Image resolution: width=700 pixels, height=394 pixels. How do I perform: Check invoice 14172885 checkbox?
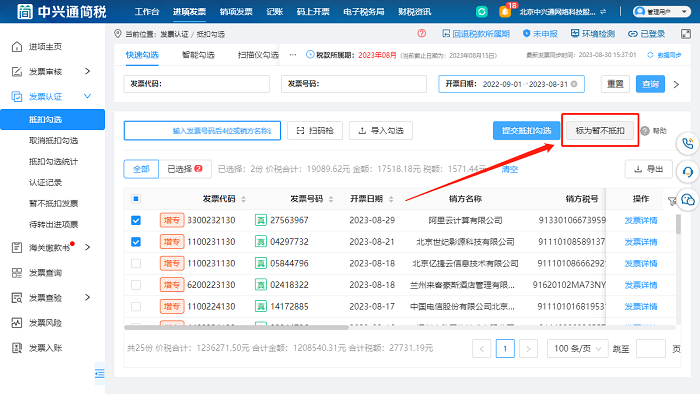tap(136, 306)
